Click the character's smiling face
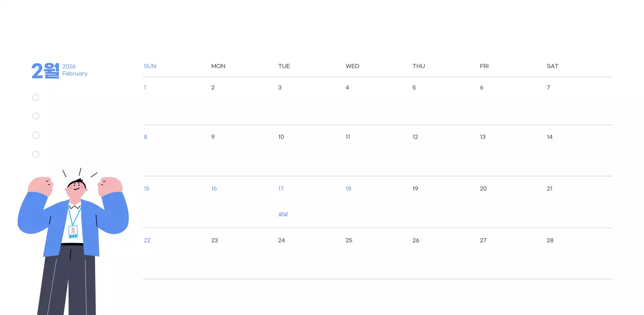The height and width of the screenshot is (315, 644). [76, 189]
